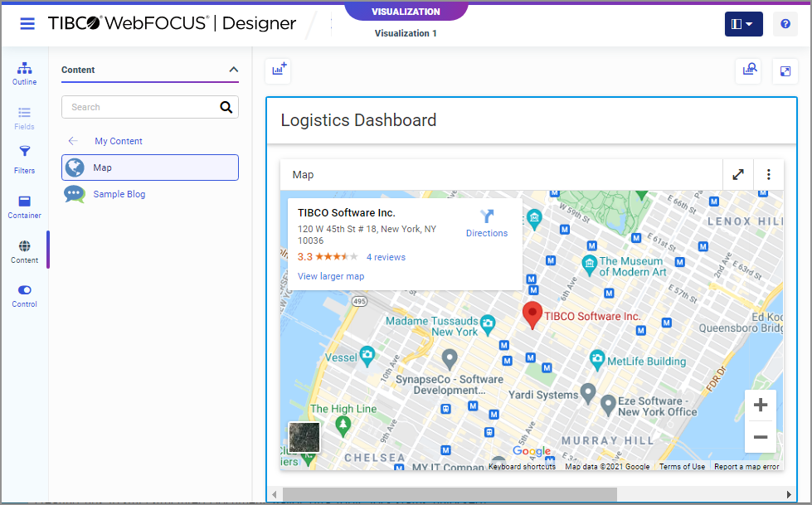Click the scrollbar left arrow
The width and height of the screenshot is (812, 505).
point(275,495)
